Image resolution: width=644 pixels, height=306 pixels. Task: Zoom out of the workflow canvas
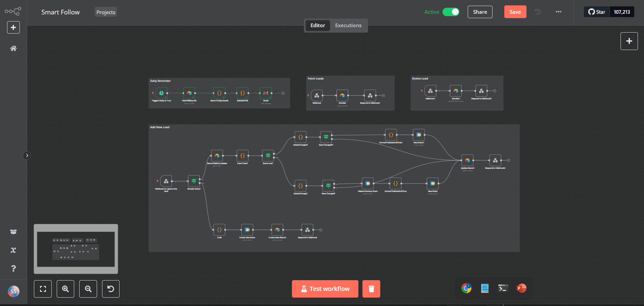(88, 289)
